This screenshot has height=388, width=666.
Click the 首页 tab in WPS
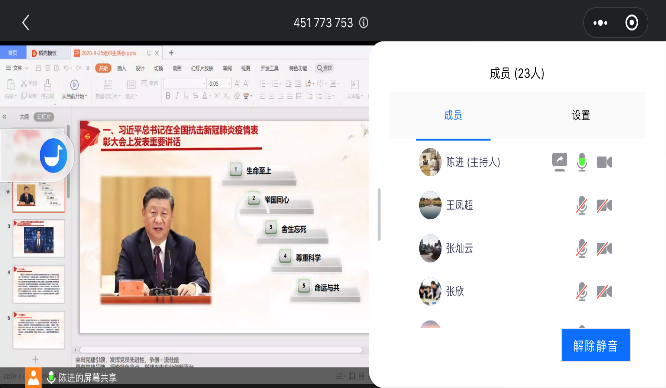(13, 53)
